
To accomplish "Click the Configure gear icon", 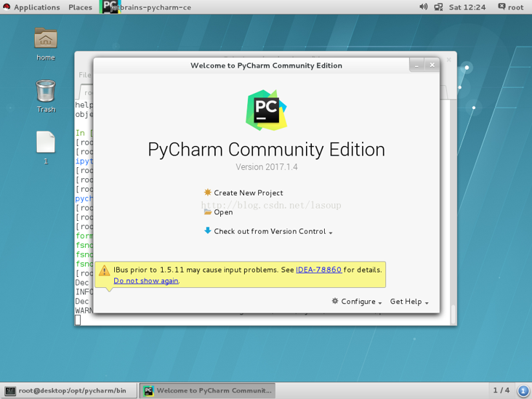I will pyautogui.click(x=335, y=301).
